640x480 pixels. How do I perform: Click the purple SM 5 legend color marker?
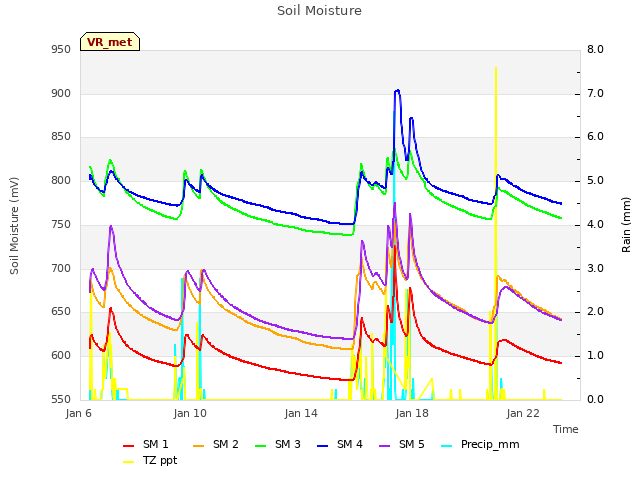coord(385,446)
